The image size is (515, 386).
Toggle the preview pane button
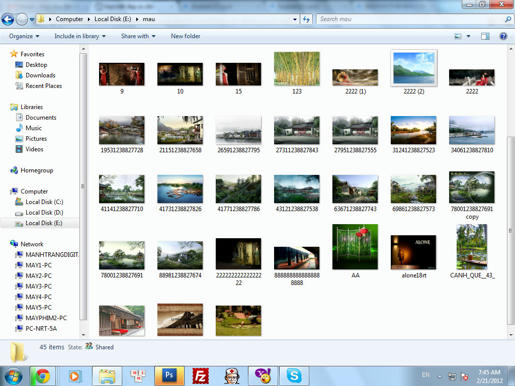tap(485, 36)
